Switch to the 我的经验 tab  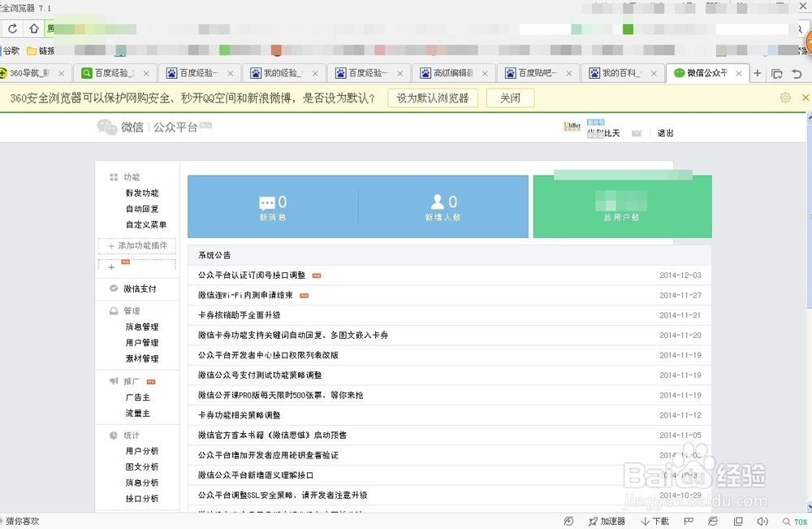(284, 73)
